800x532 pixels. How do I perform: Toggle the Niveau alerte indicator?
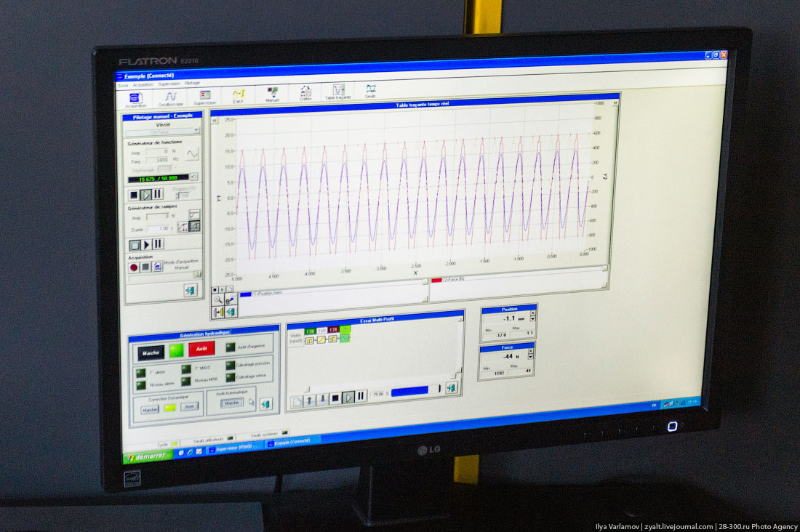pos(141,385)
